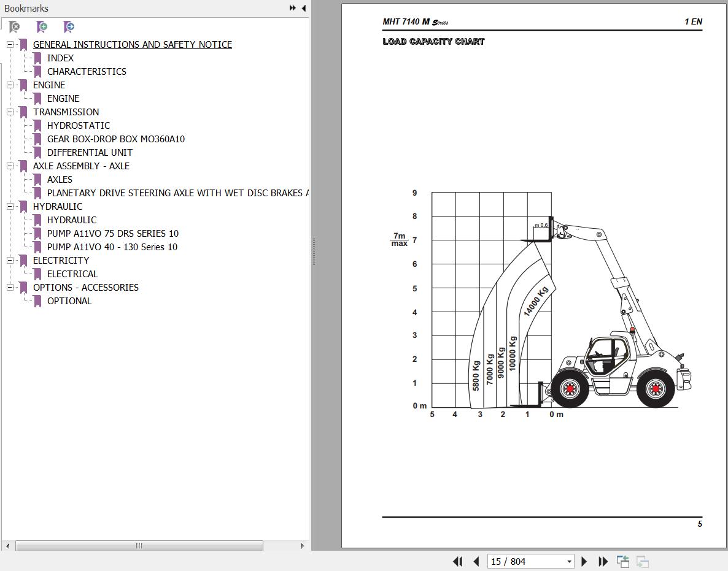The image size is (728, 571).
Task: Open the OPTIONAL bookmark
Action: pyautogui.click(x=69, y=301)
